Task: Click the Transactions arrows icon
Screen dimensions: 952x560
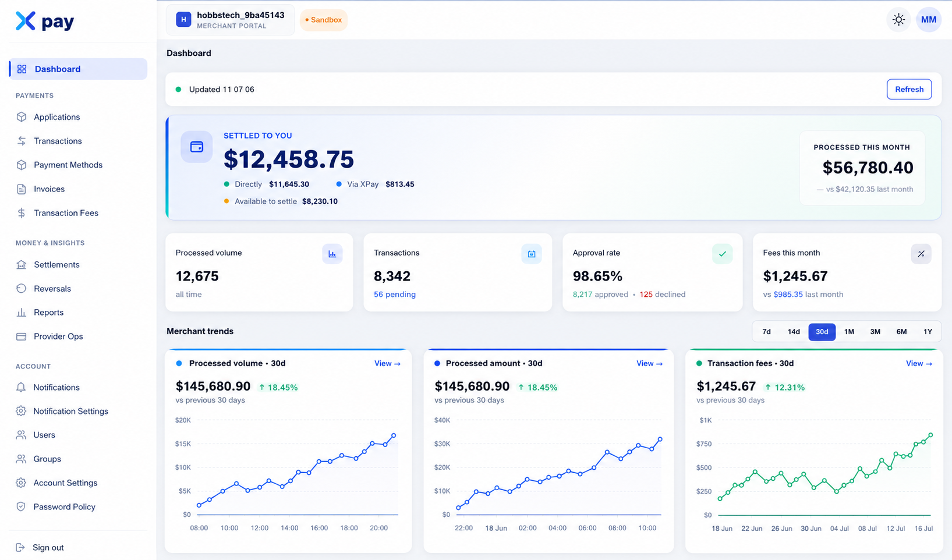Action: [22, 141]
